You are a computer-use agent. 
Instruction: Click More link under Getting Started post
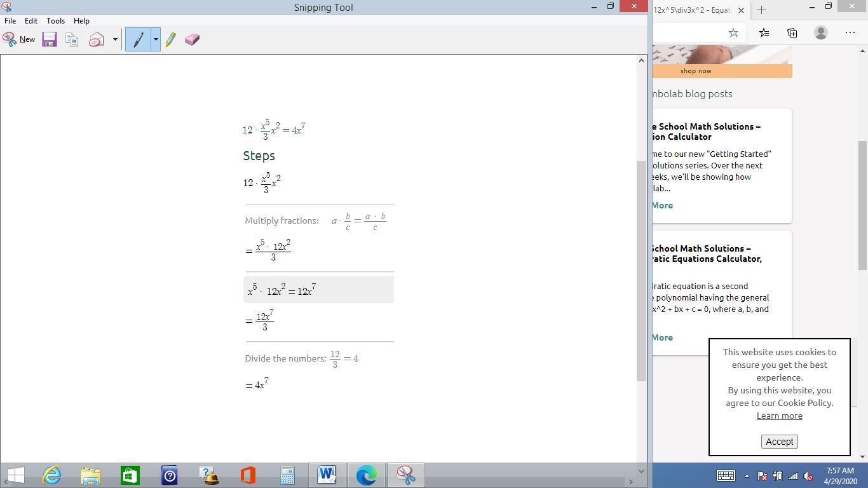tap(662, 205)
